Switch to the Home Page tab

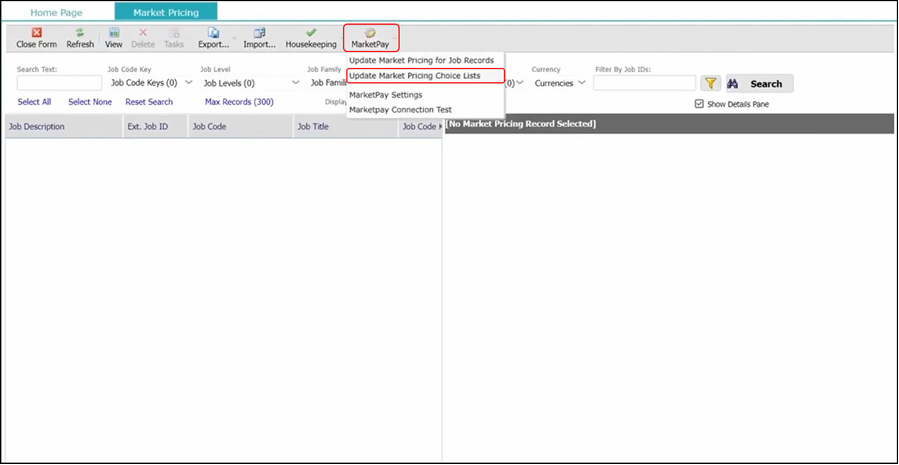point(56,12)
